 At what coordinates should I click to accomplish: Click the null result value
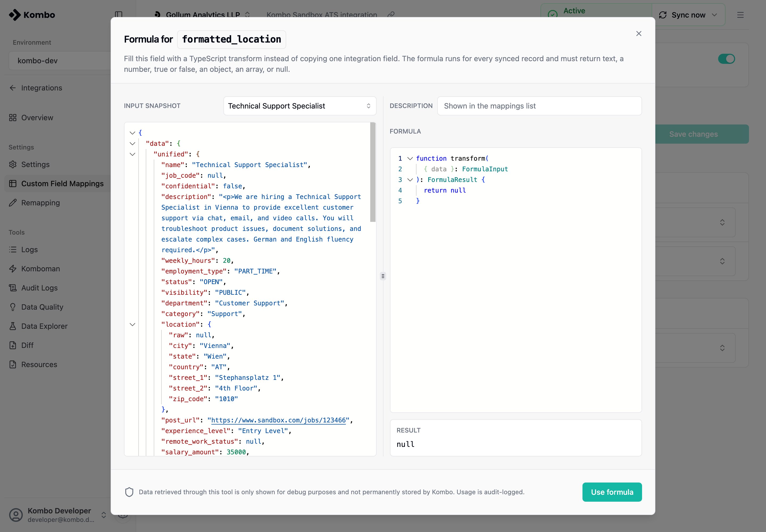coord(405,444)
